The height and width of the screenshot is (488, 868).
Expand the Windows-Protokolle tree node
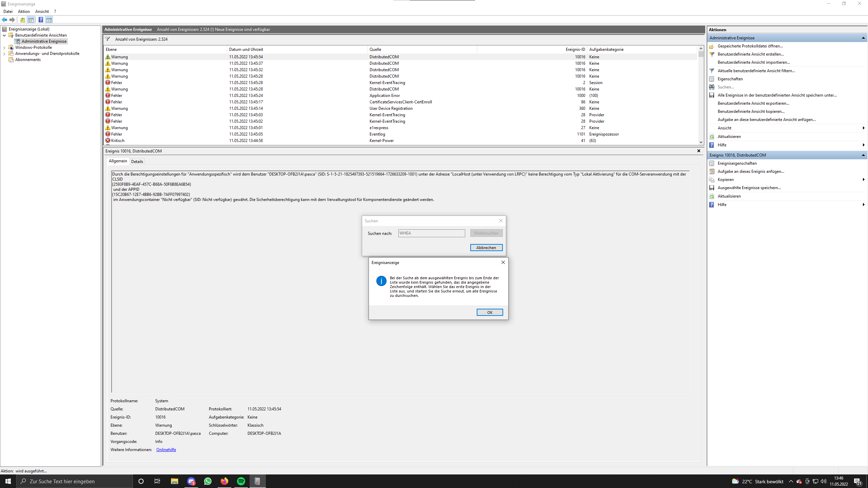tap(4, 47)
